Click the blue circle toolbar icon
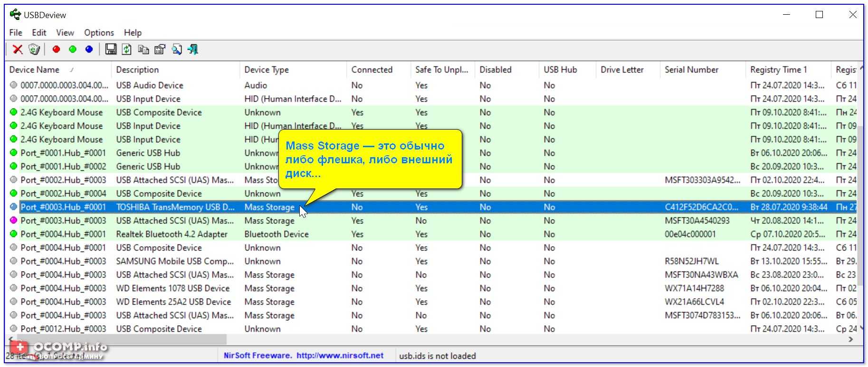Image resolution: width=868 pixels, height=367 pixels. [89, 49]
